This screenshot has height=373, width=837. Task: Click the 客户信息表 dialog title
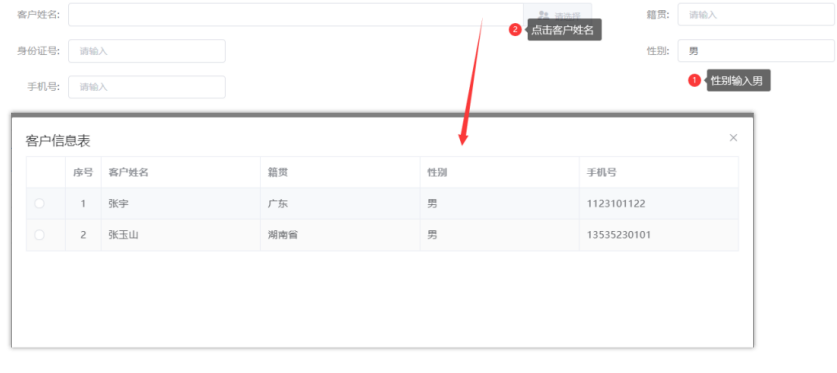(x=58, y=141)
